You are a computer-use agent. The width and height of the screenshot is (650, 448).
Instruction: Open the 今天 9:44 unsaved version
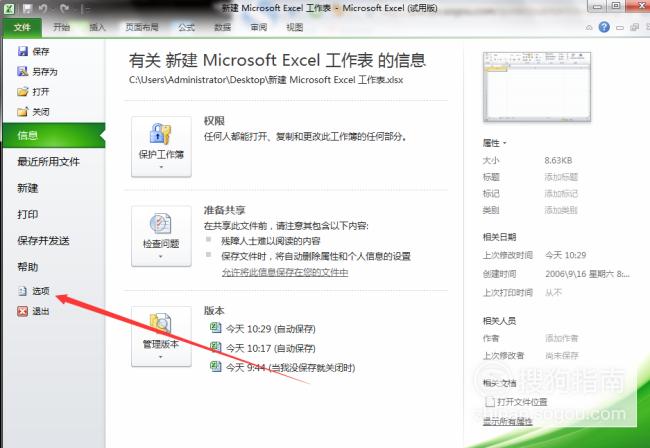tap(283, 367)
